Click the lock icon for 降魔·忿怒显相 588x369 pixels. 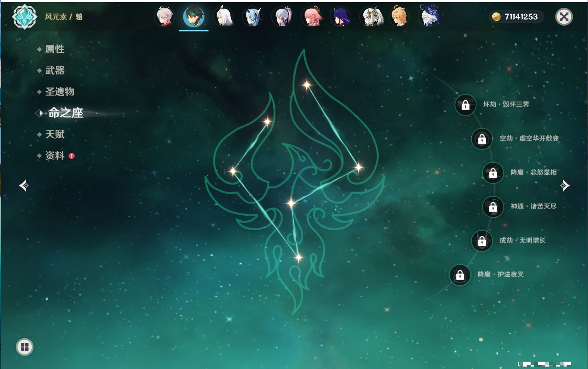point(493,173)
